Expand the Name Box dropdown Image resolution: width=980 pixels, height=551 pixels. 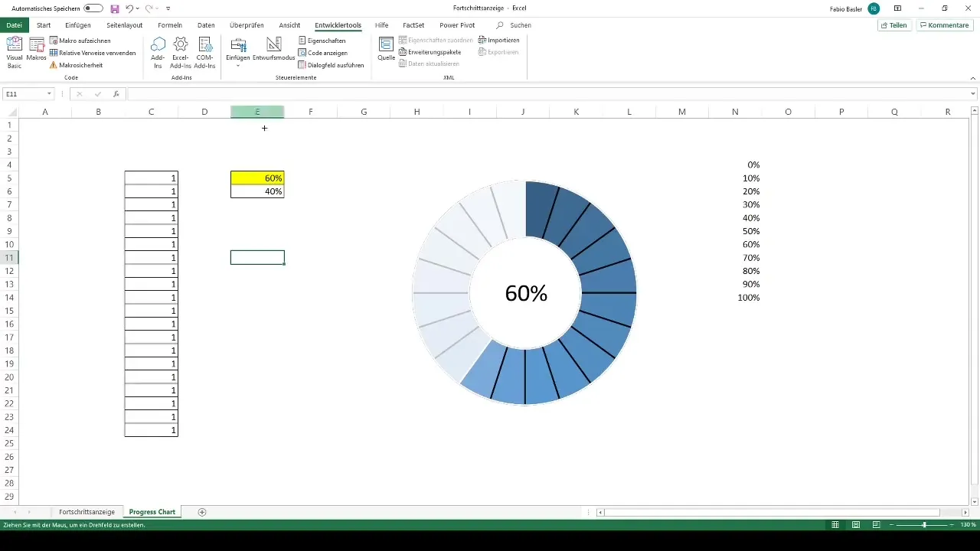pos(49,94)
